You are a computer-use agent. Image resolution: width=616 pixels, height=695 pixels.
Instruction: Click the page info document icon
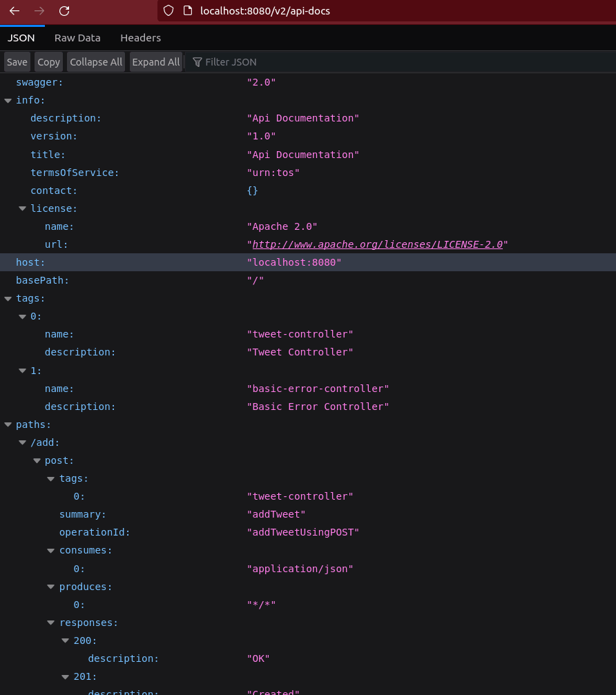tap(186, 11)
